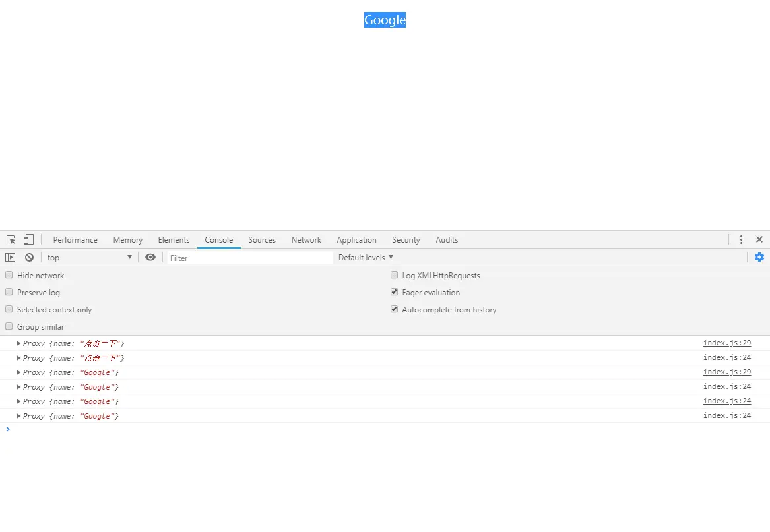
Task: Focus the console Filter input field
Action: [250, 258]
